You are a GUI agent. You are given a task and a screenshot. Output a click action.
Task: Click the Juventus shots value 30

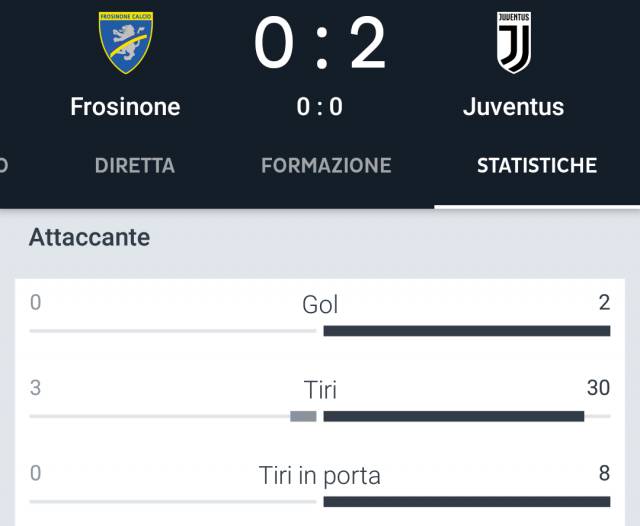click(x=598, y=388)
